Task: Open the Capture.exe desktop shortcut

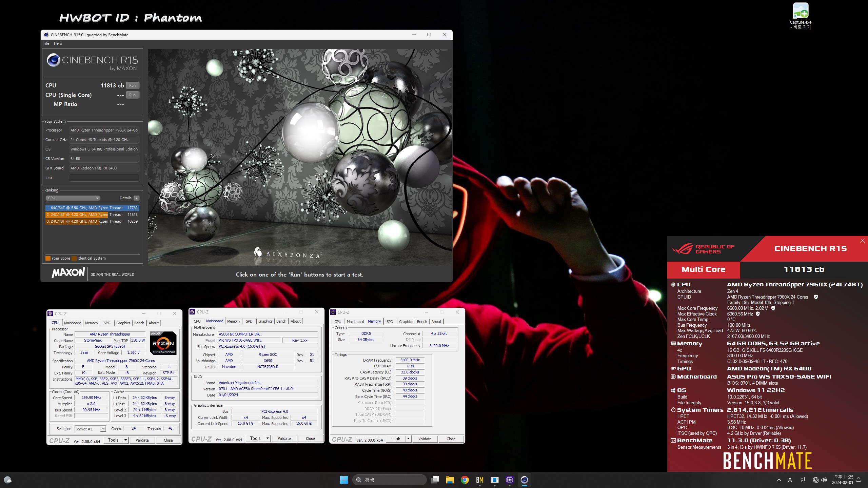Action: tap(801, 16)
